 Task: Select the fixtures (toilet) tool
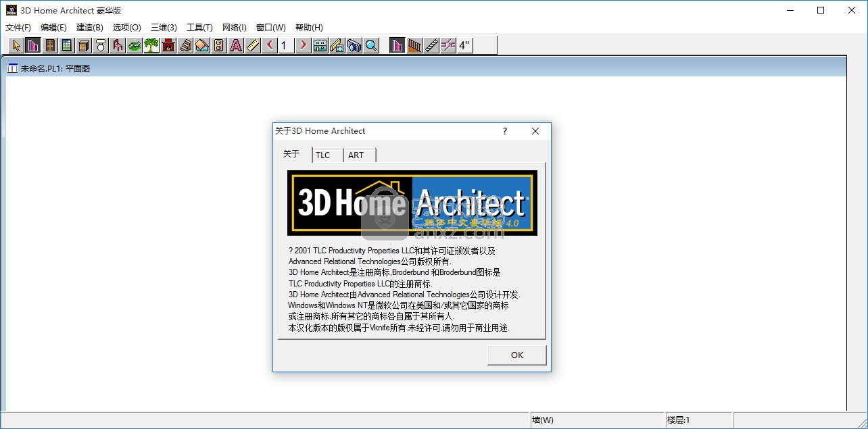coord(101,45)
